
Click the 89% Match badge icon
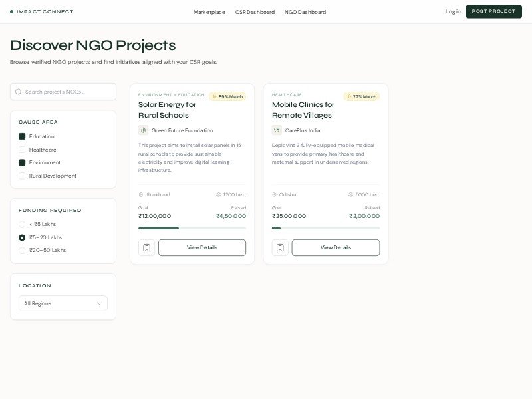click(214, 96)
